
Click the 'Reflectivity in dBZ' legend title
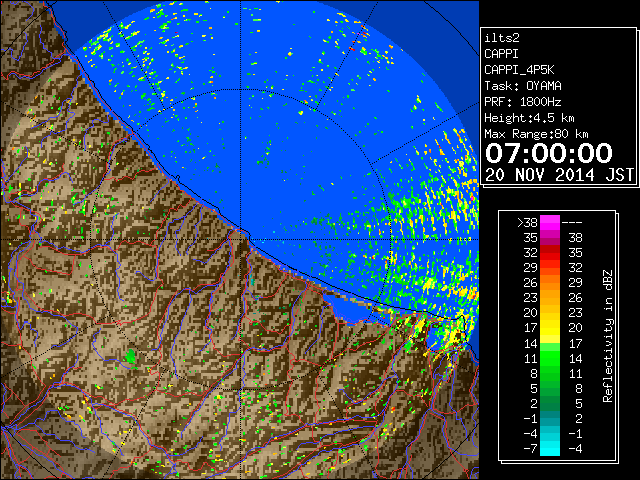tap(608, 336)
